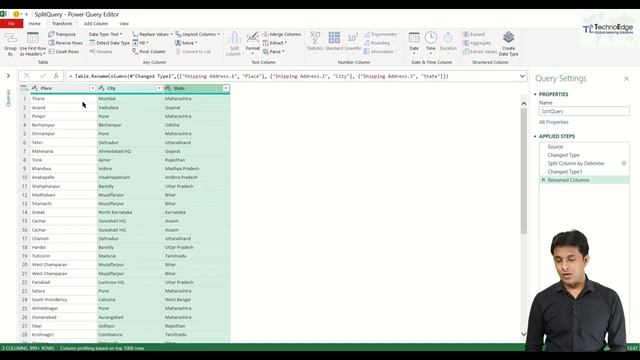Viewport: 640px width, 360px height.
Task: Switch to the Add Column tab
Action: 96,24
